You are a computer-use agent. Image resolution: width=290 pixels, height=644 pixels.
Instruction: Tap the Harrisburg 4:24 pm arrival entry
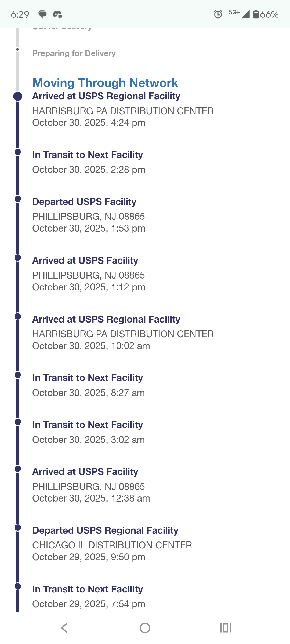[123, 109]
